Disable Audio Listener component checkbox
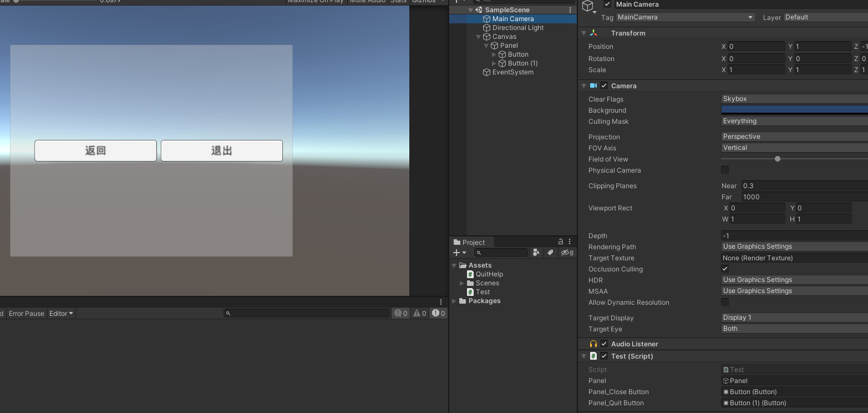Screen dimensions: 868x413 click(604, 344)
